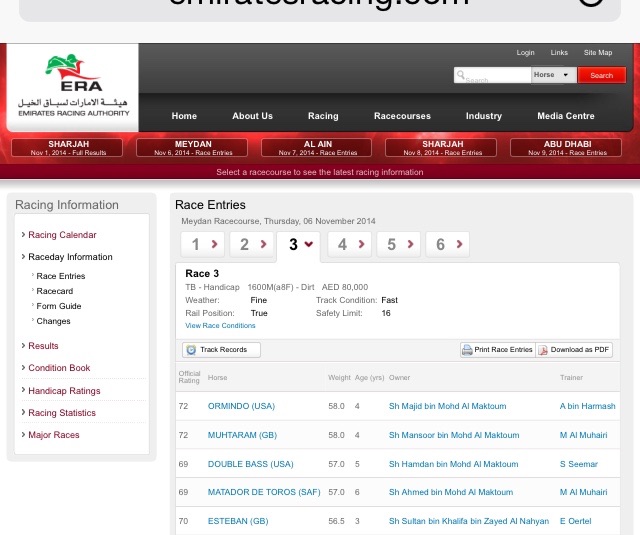Screen dimensions: 640x535
Task: Click into the search text field
Action: point(497,75)
